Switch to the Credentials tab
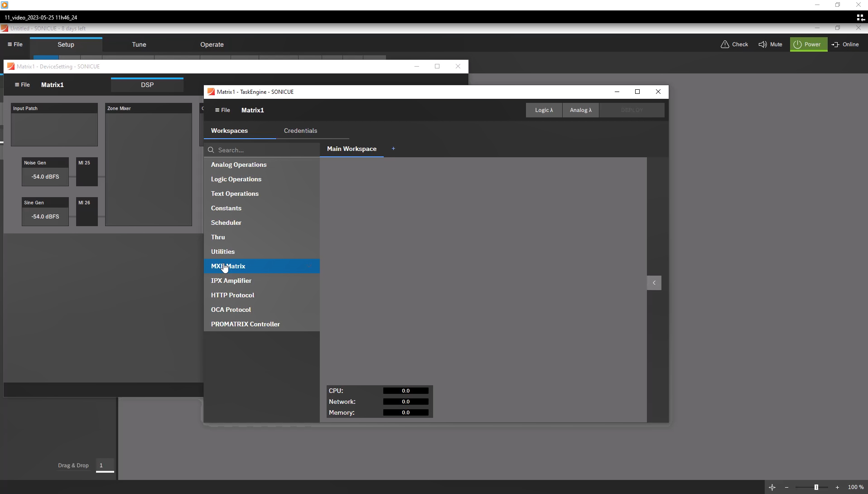 pyautogui.click(x=300, y=131)
